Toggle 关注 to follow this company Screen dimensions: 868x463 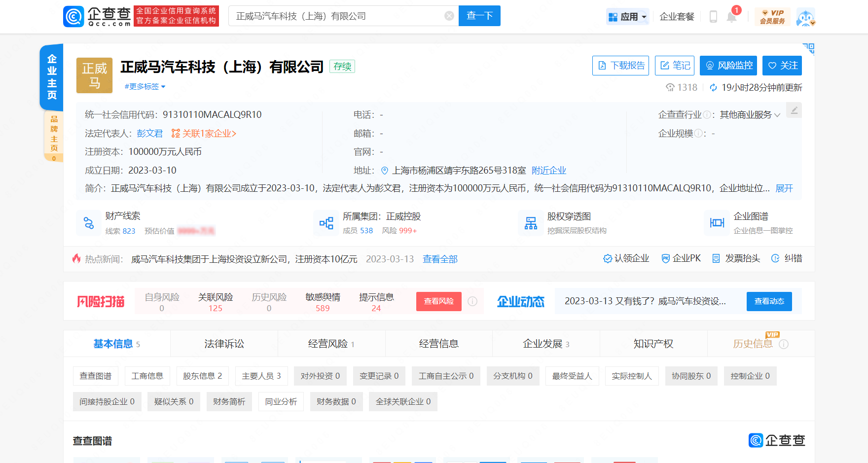[x=782, y=66]
